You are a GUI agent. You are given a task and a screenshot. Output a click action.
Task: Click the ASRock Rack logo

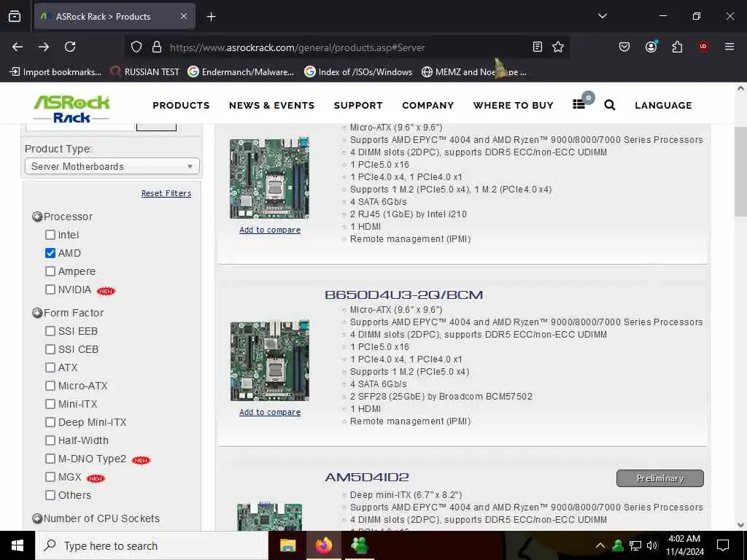click(71, 109)
